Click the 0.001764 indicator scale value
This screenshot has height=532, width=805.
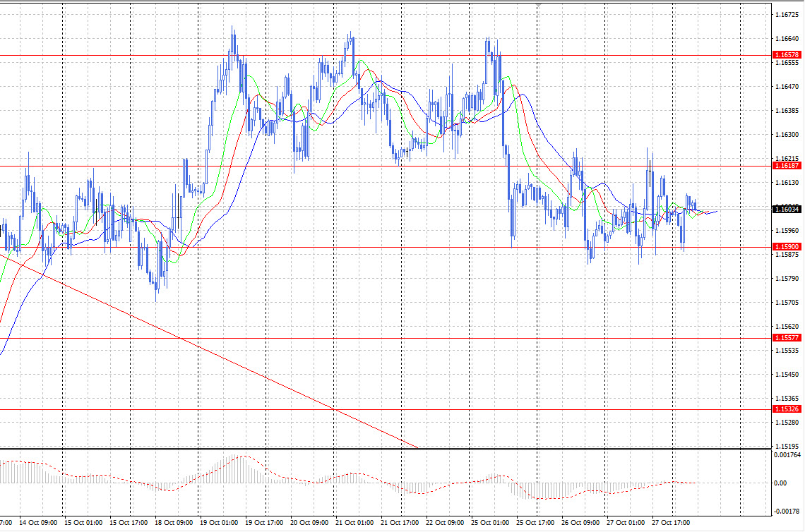pyautogui.click(x=787, y=455)
